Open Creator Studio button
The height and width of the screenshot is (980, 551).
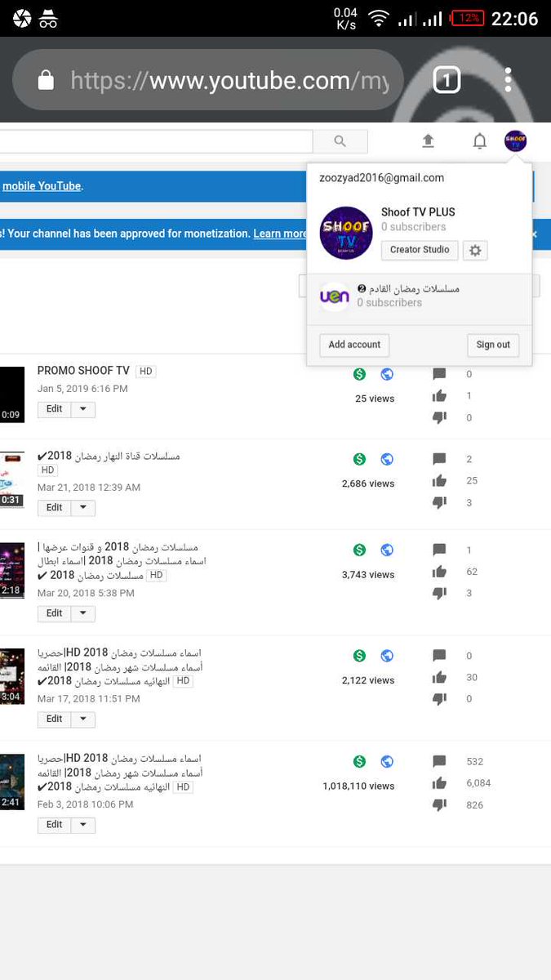(420, 250)
